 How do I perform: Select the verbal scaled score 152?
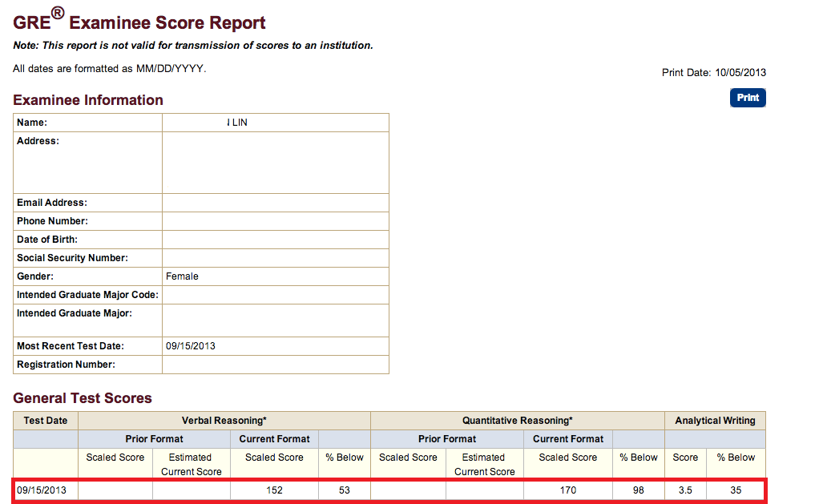coord(274,490)
